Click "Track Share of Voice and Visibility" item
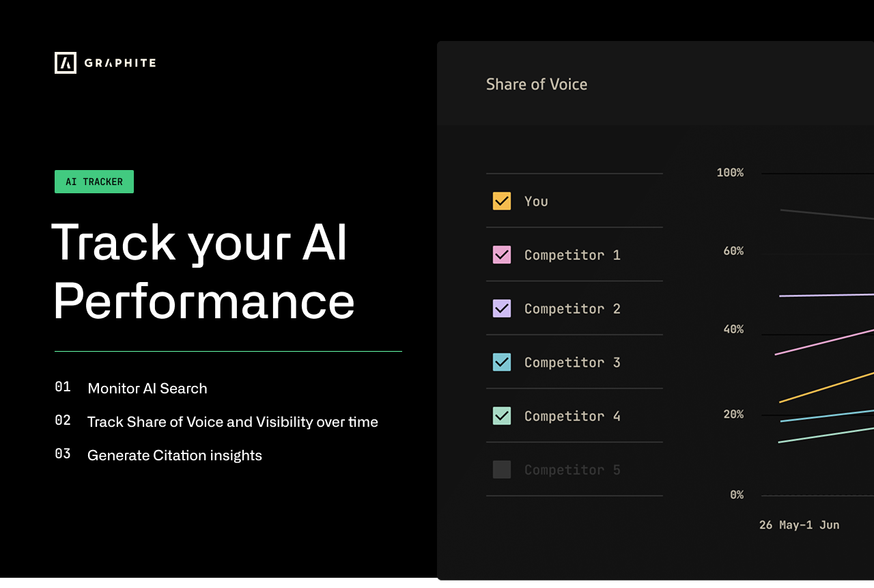Screen dimensions: 874x588 [232, 422]
